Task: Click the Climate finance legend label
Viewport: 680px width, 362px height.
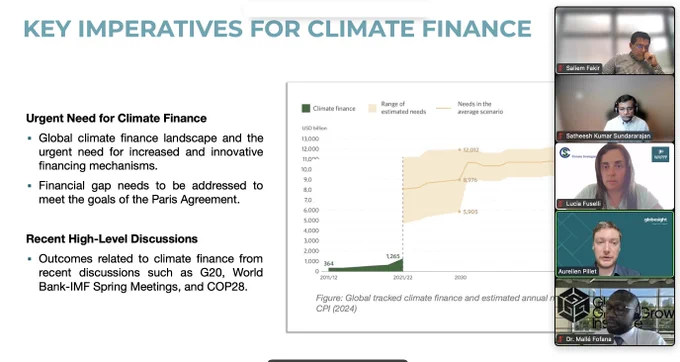Action: coord(334,108)
